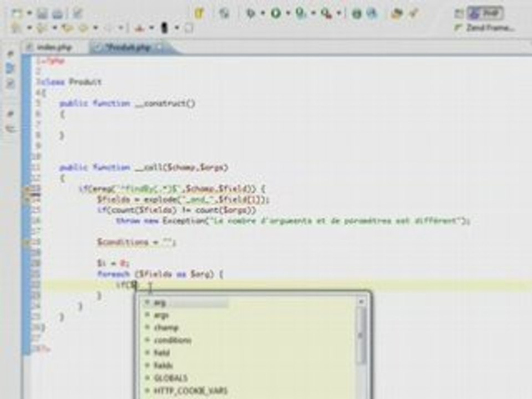This screenshot has width=532, height=399.
Task: Click the 'throw new Exception' code line
Action: point(293,221)
